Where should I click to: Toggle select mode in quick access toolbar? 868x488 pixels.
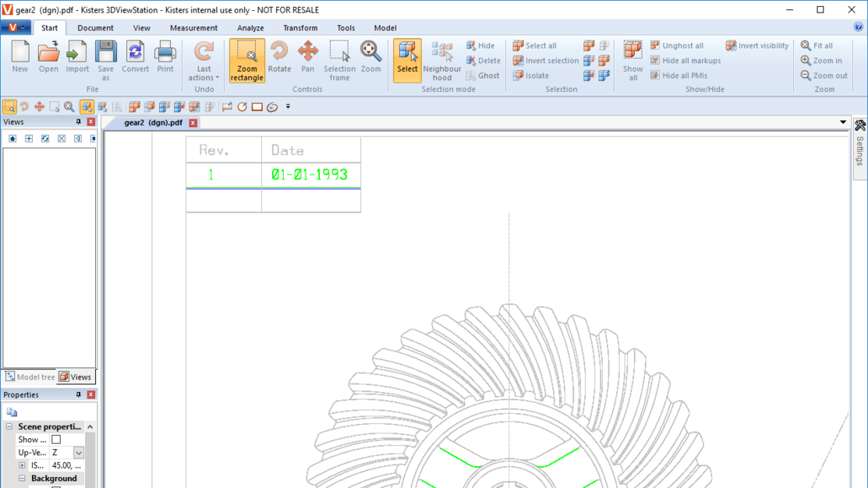pyautogui.click(x=87, y=107)
